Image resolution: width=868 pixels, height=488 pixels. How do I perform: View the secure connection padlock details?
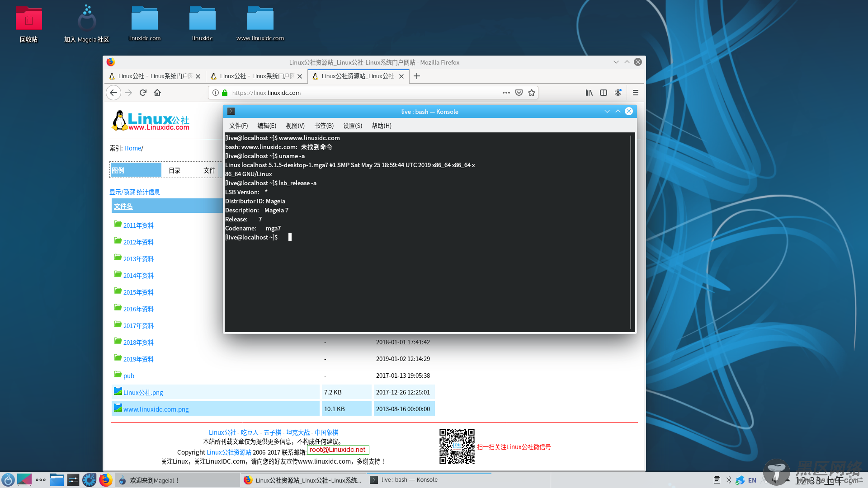point(225,93)
